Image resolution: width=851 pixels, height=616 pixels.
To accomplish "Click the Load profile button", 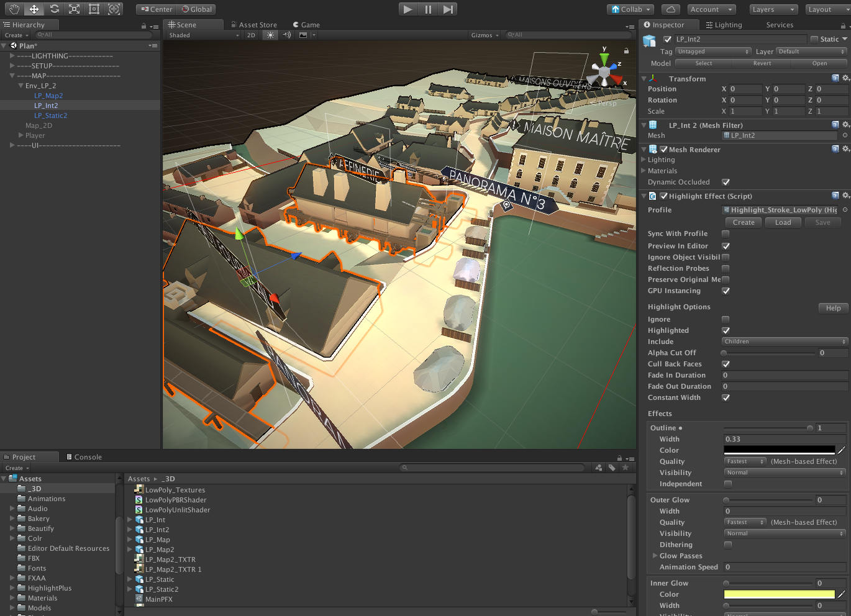I will pyautogui.click(x=783, y=222).
